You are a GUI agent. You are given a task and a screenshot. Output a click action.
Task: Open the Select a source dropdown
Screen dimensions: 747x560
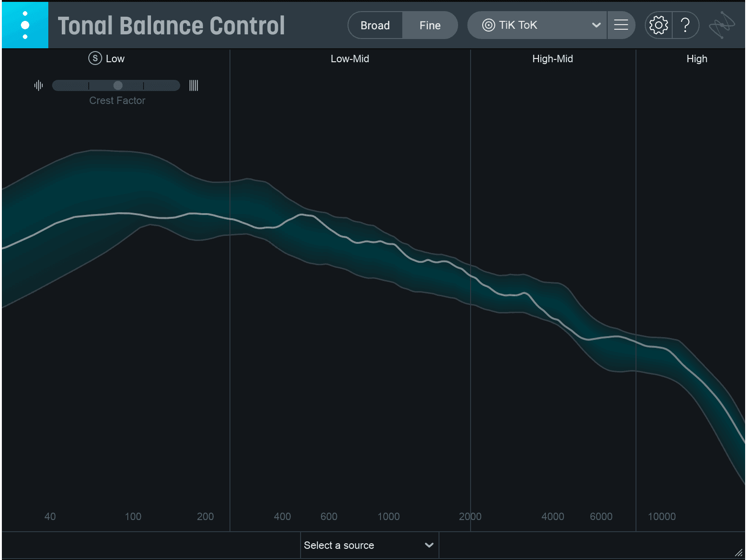(370, 545)
